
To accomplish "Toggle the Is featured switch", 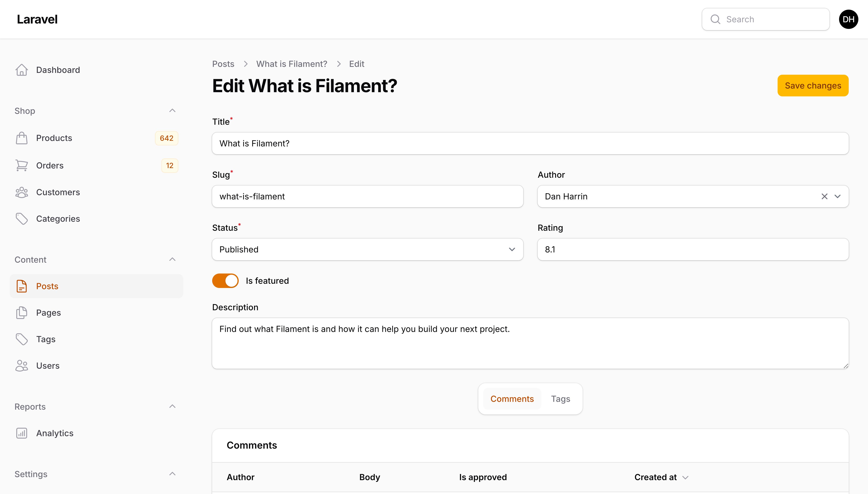I will 225,281.
